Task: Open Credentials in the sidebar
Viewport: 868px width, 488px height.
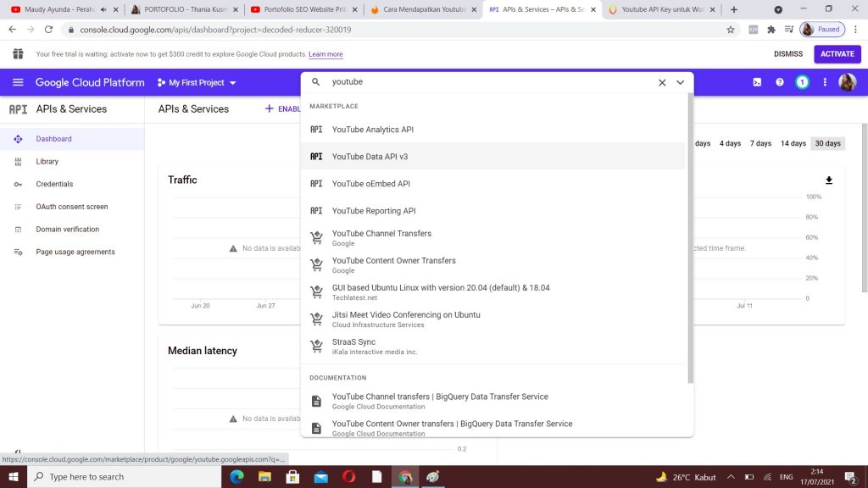Action: 54,184
